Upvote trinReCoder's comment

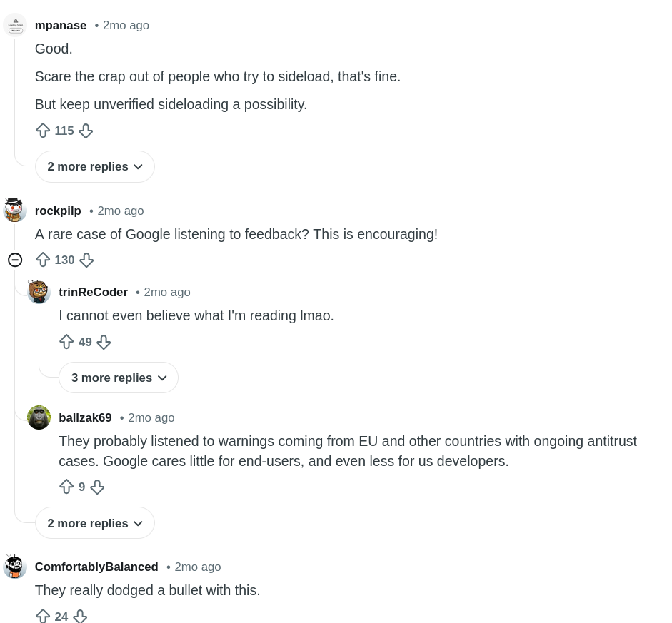66,342
